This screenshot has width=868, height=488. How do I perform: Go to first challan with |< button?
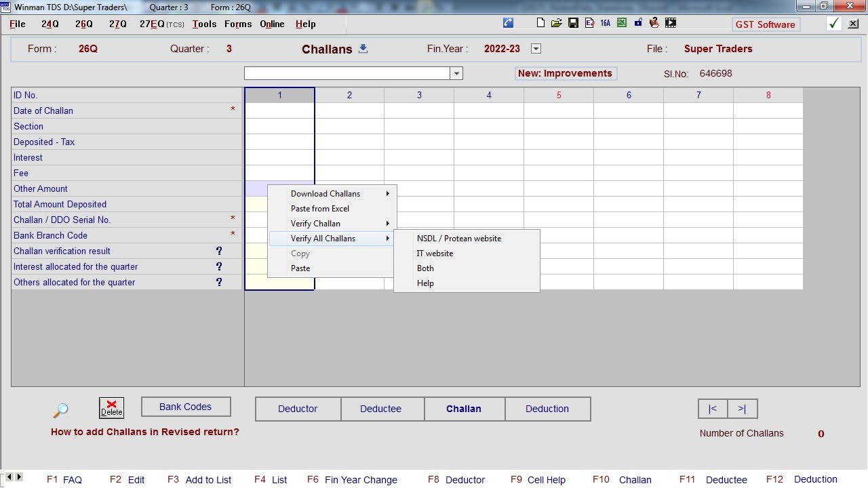click(713, 409)
